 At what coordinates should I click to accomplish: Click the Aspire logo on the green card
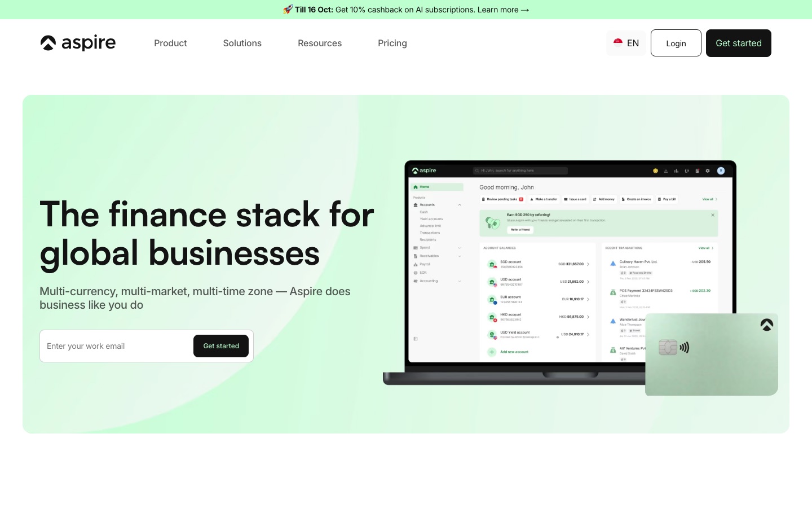click(x=766, y=325)
